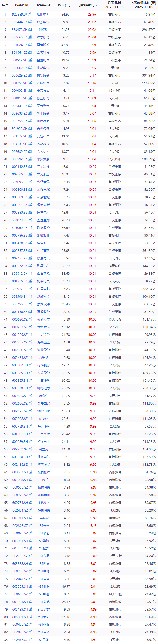The width and height of the screenshot is (158, 644).
Task: Open the chart icon beside 603122.SH
Action: pos(30,137)
